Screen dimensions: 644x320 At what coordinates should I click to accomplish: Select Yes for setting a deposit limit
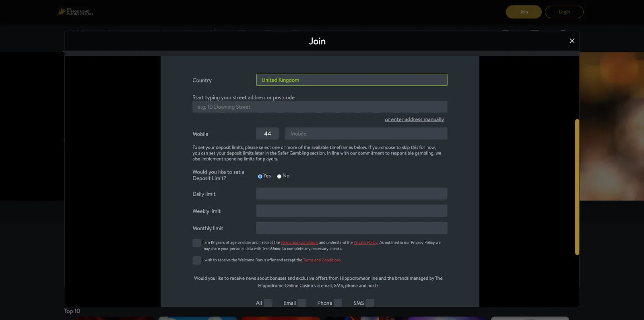click(x=260, y=176)
